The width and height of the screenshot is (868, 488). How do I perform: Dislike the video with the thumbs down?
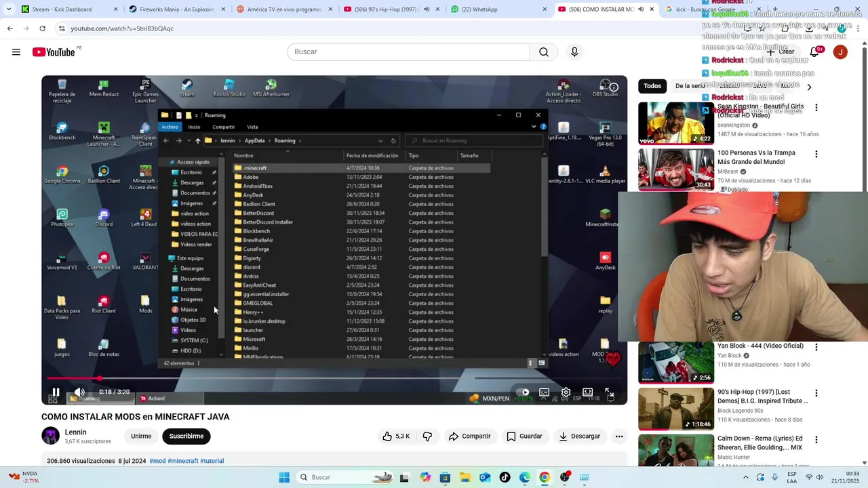(427, 436)
